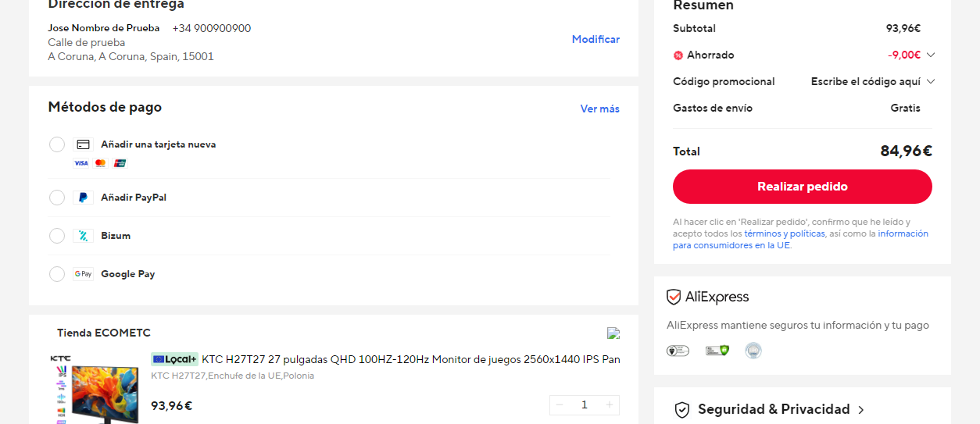Select the Añadir PayPal radio button
This screenshot has width=980, height=424.
57,198
